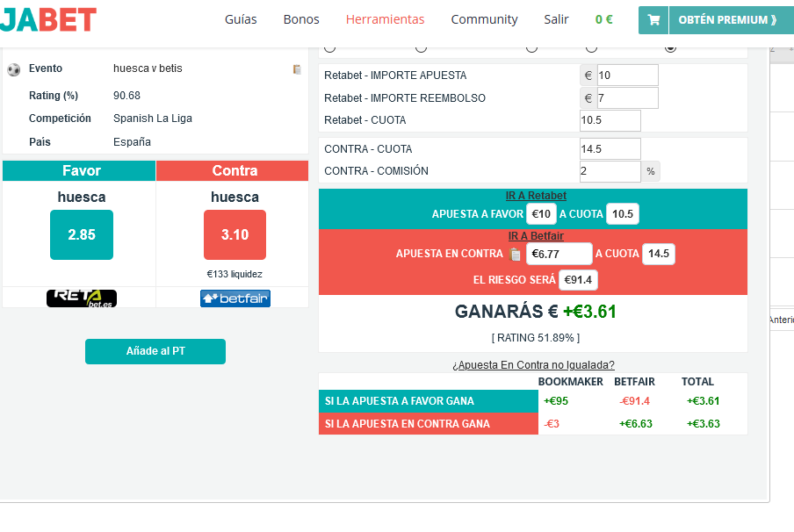Click the Añade al PT button
This screenshot has height=532, width=794.
(155, 351)
